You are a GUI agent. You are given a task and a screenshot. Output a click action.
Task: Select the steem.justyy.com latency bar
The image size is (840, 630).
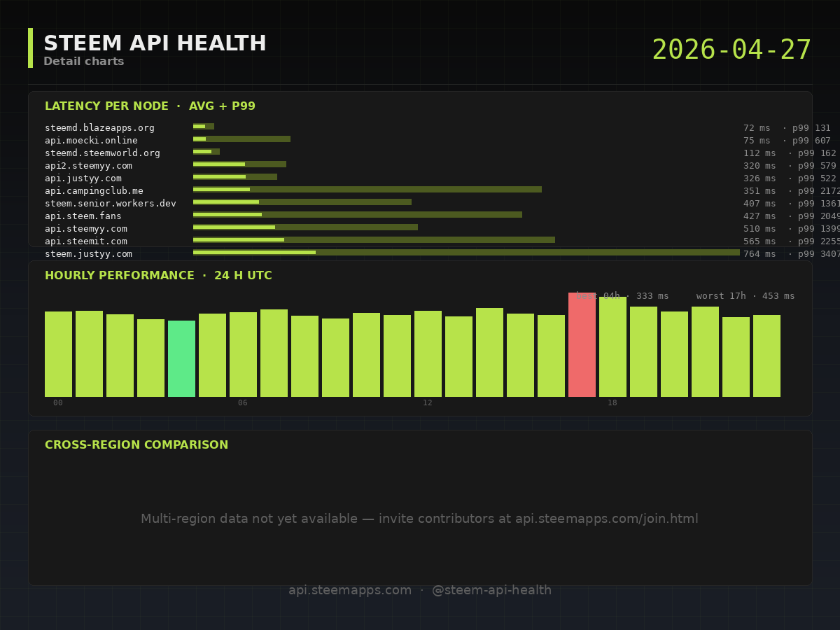click(466, 253)
